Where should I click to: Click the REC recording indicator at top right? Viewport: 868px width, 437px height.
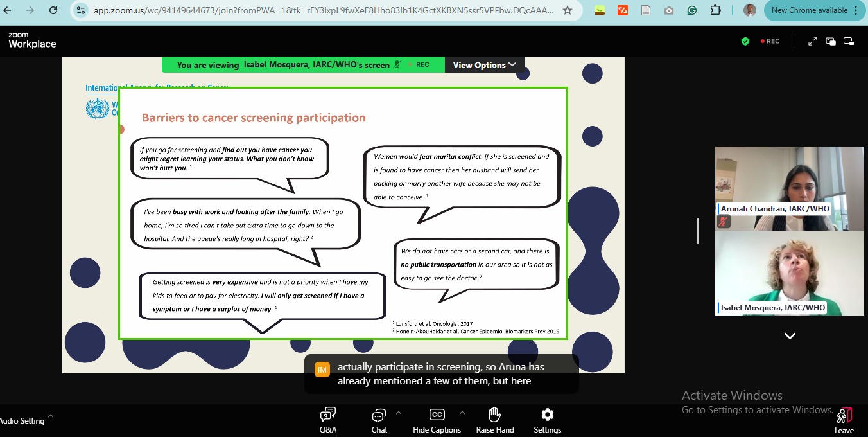point(770,41)
